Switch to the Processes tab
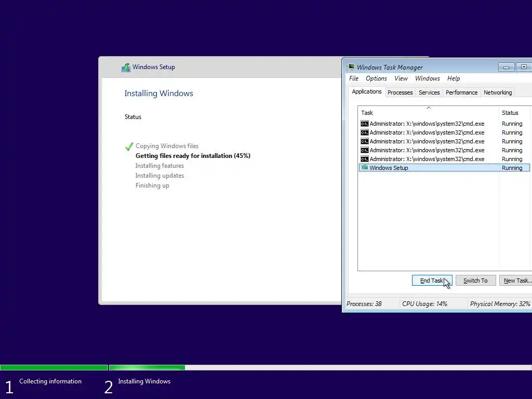Viewport: 532px width, 399px height. click(x=400, y=92)
